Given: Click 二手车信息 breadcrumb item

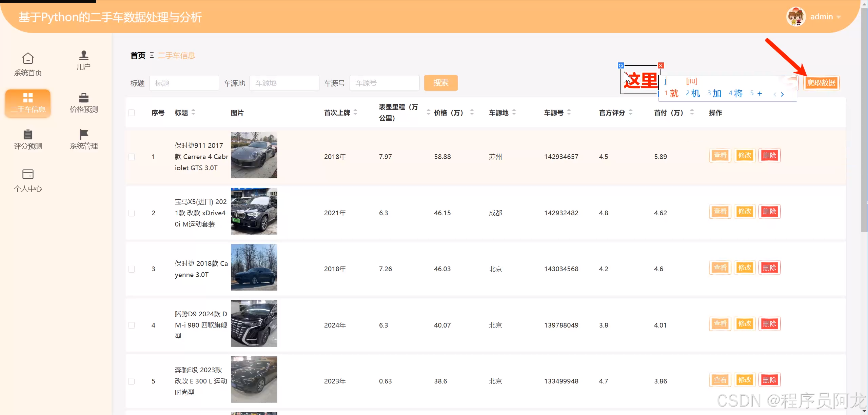Looking at the screenshot, I should (176, 55).
